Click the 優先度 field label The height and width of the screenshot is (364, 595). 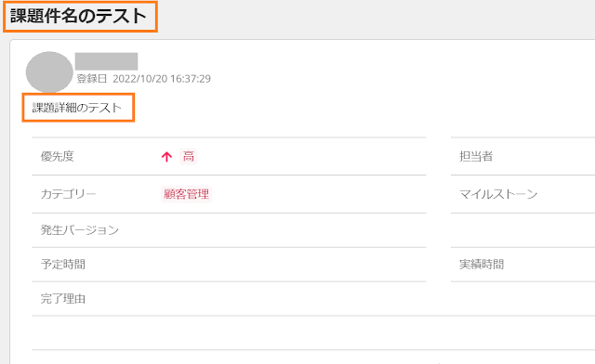tap(58, 156)
